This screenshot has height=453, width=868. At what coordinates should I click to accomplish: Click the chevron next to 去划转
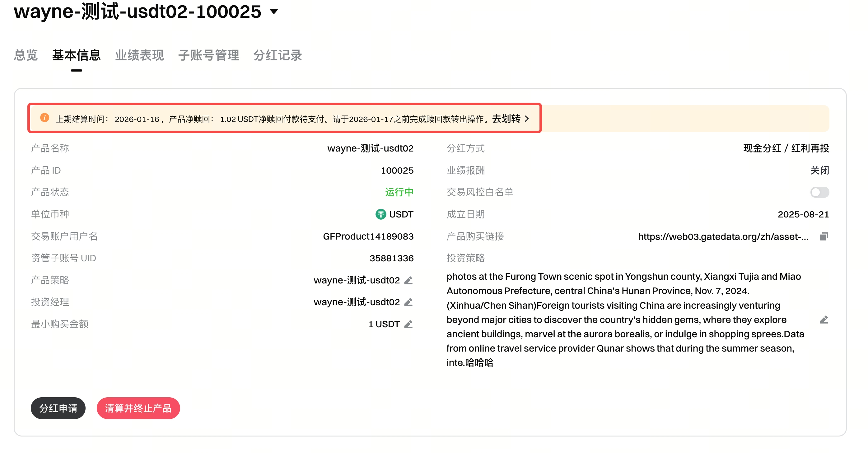[x=527, y=119]
